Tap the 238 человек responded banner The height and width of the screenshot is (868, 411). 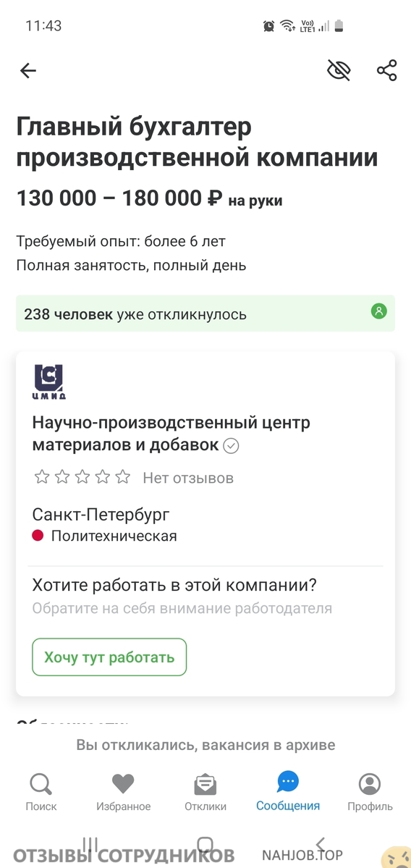click(x=205, y=313)
